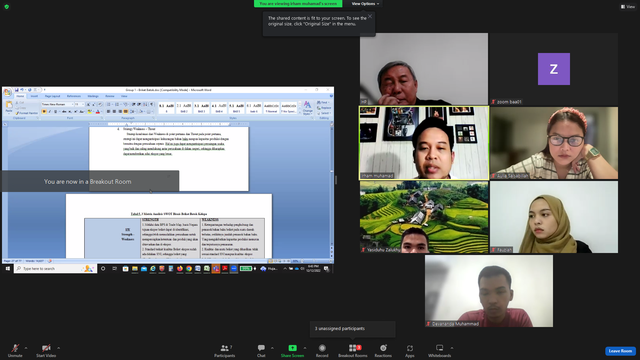Open the Reactions menu
640x360 pixels.
coord(383,350)
